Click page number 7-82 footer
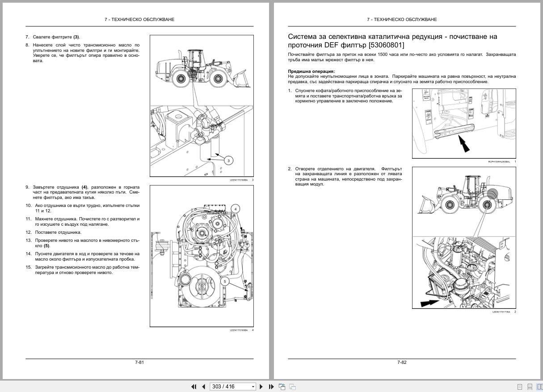543x392 pixels. pyautogui.click(x=402, y=362)
